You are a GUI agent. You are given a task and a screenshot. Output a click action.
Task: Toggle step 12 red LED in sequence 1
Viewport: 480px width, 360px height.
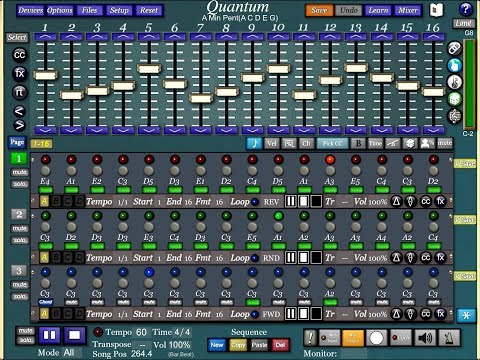pyautogui.click(x=330, y=160)
